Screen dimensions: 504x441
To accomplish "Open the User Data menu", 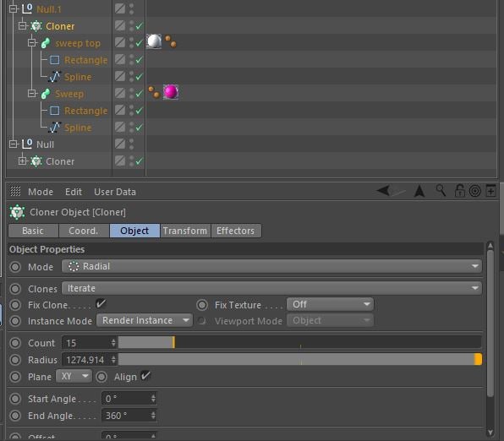I will [x=115, y=192].
